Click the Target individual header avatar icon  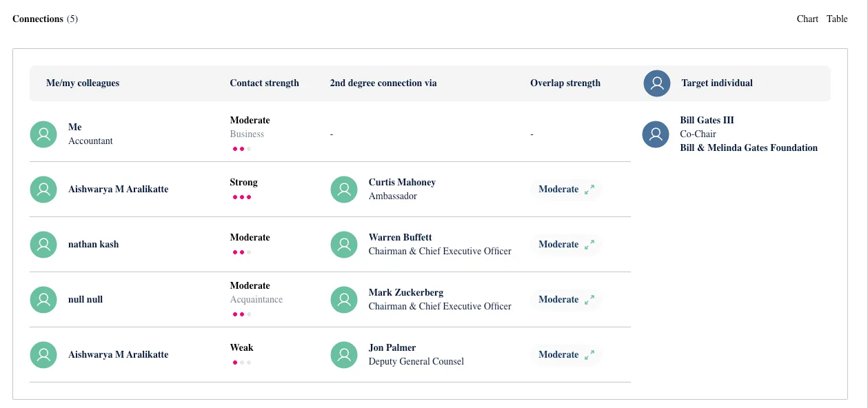(657, 83)
